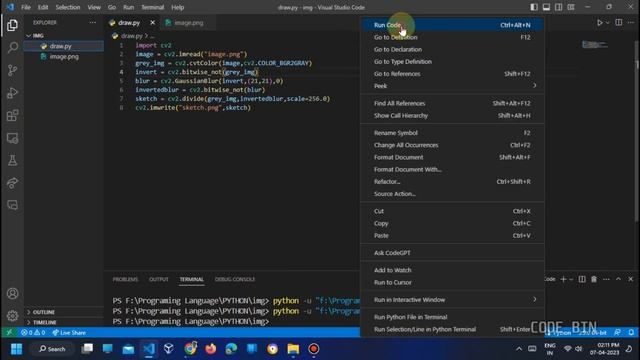640x360 pixels.
Task: Expand the Peek submenu
Action: pyautogui.click(x=452, y=86)
